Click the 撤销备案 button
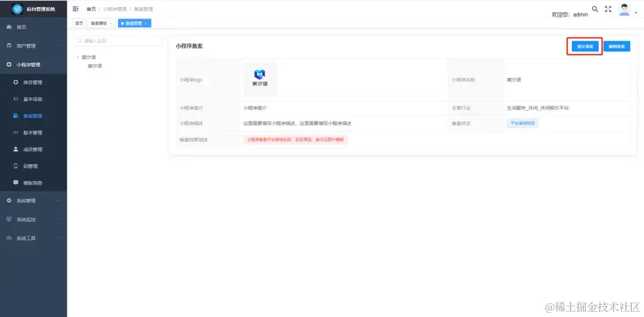This screenshot has height=317, width=644. click(x=617, y=46)
